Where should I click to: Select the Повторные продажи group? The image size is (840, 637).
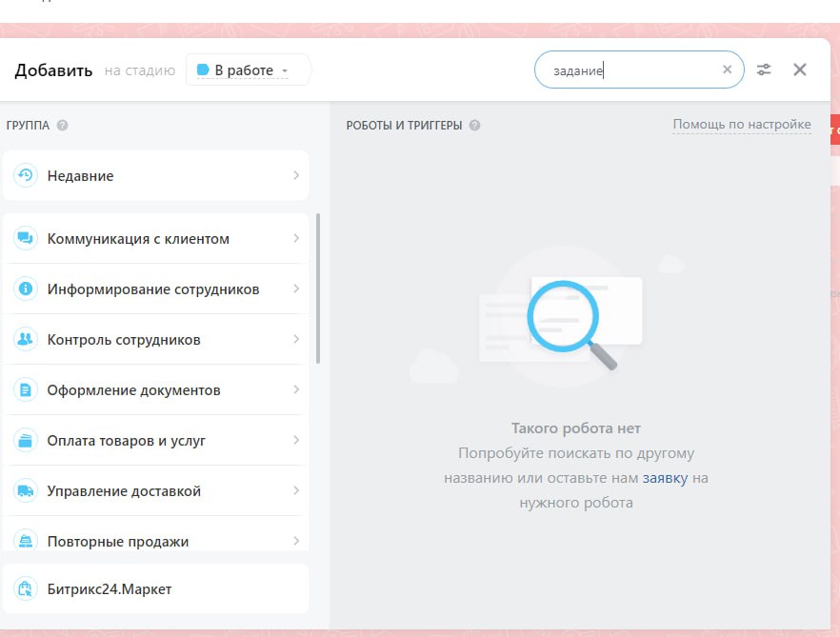pyautogui.click(x=118, y=540)
